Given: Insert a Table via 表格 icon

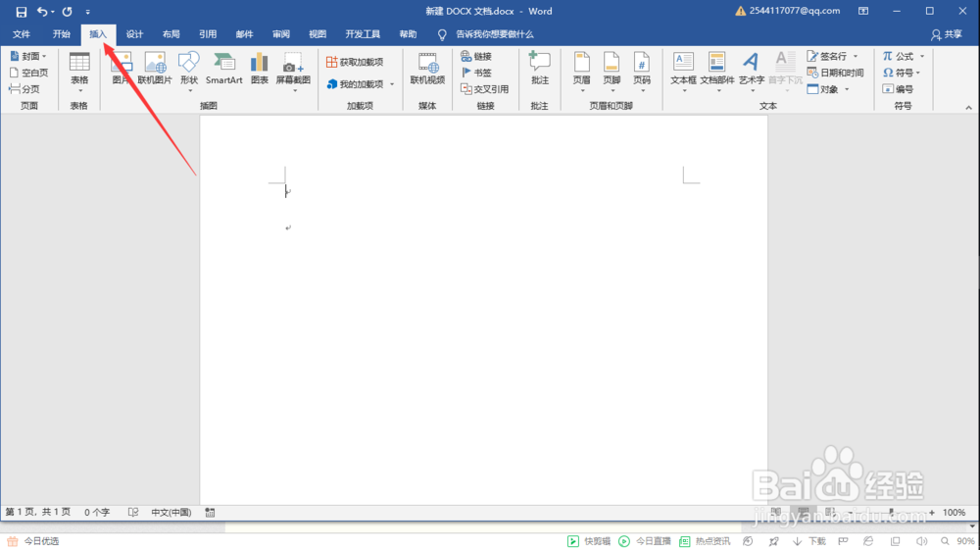Looking at the screenshot, I should (x=79, y=73).
